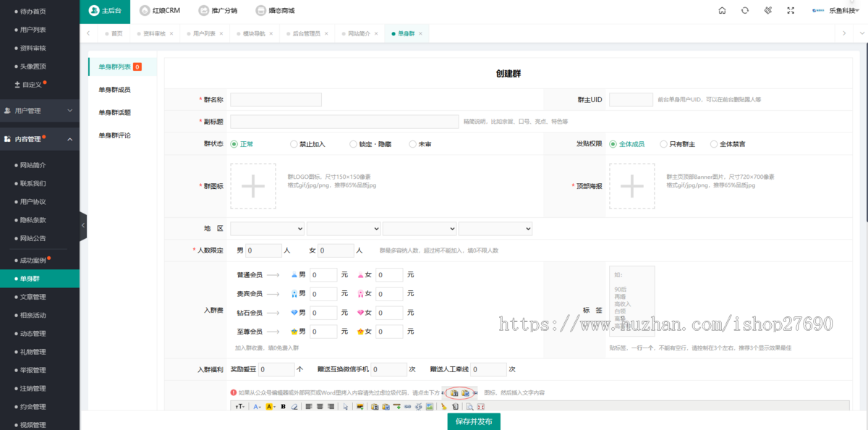Collapse the sidebar with the side handle arrow
868x430 pixels.
83,226
